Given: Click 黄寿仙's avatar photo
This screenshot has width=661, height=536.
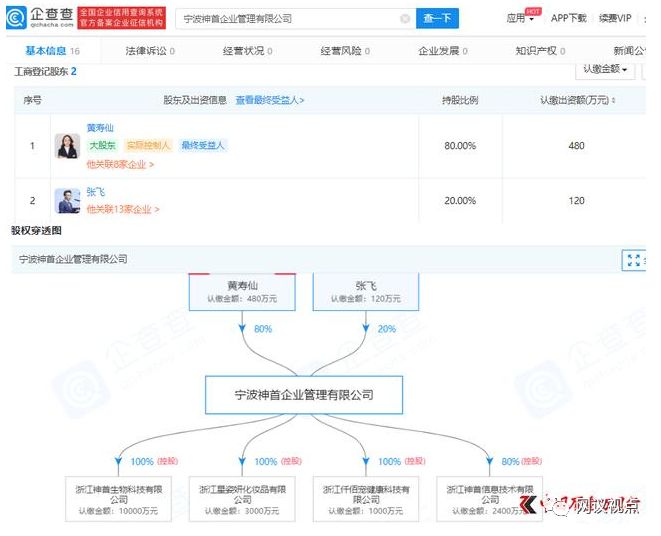Looking at the screenshot, I should pos(67,146).
